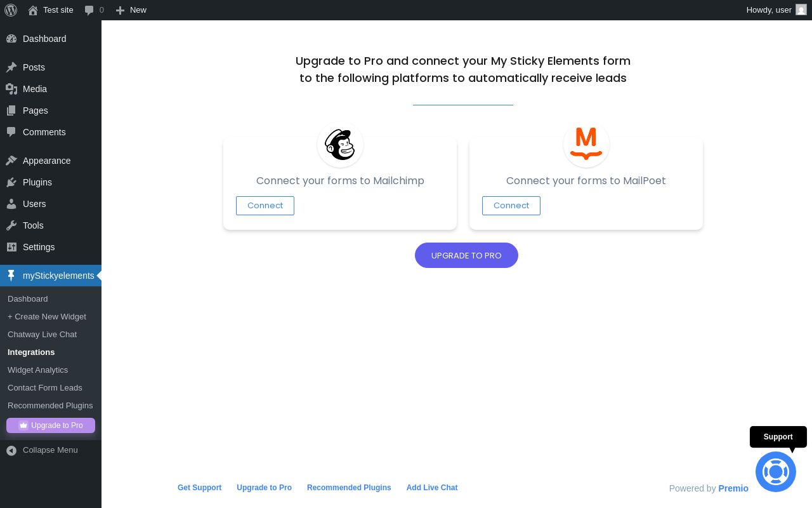Follow the Premio link in footer
The height and width of the screenshot is (508, 812).
[733, 488]
